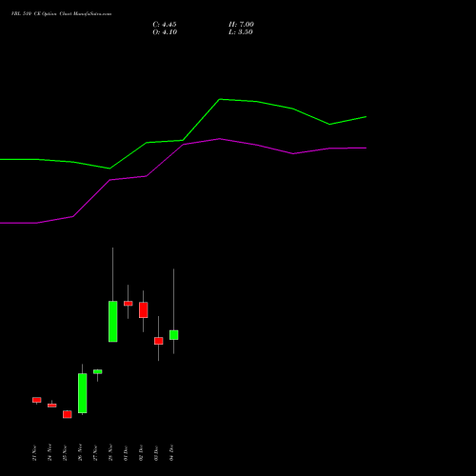The image size is (476, 476).
Task: Select the 28 Nov date label
Action: (110, 453)
